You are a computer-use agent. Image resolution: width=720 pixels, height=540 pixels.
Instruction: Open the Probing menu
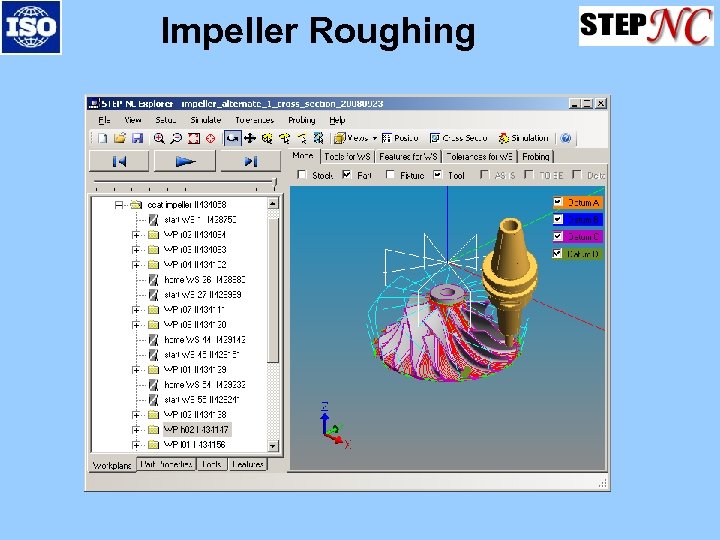click(302, 120)
